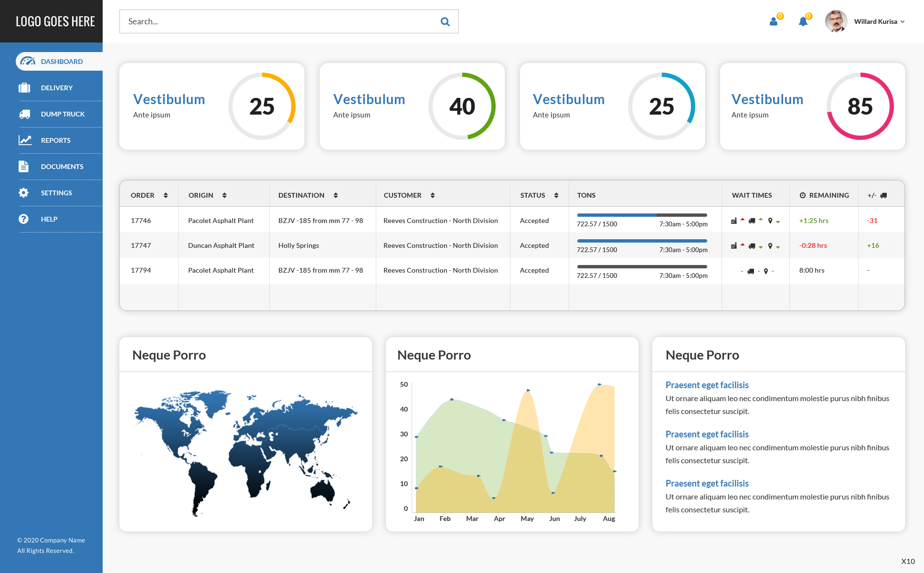Open the first Praesent eget facilisis link

pos(707,385)
